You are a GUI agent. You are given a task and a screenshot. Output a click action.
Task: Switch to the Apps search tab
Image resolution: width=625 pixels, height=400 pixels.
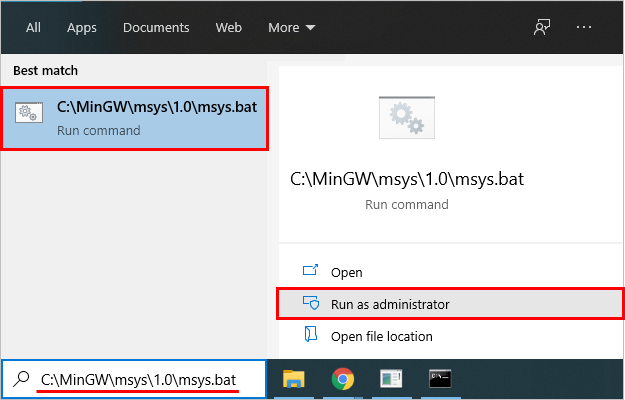coord(82,27)
